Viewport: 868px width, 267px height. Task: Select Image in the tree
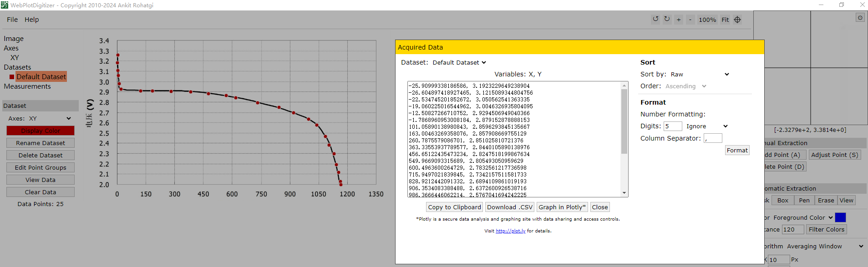tap(14, 39)
